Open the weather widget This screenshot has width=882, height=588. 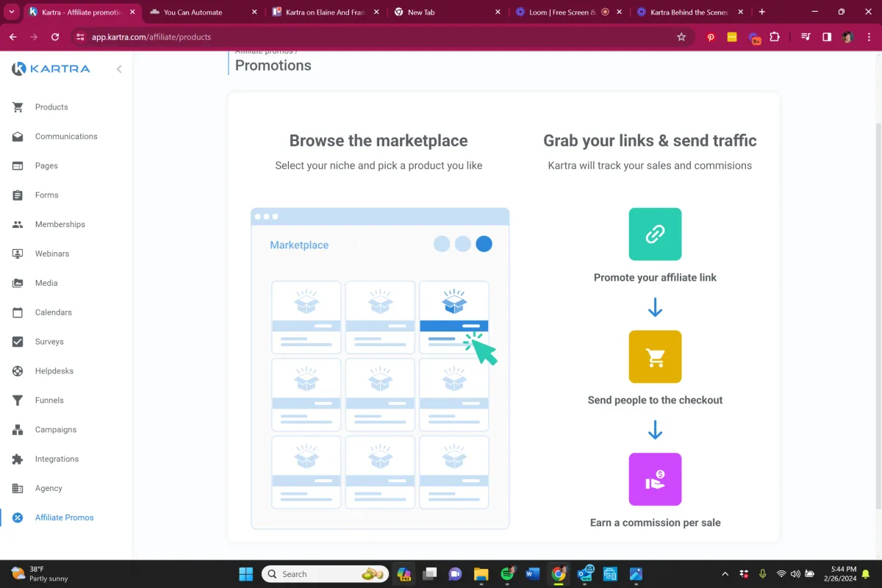38,574
